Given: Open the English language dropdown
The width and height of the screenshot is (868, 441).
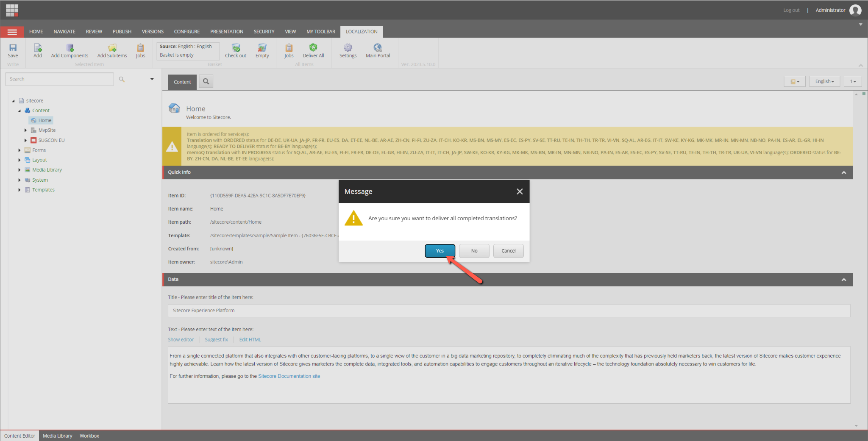Looking at the screenshot, I should [824, 81].
